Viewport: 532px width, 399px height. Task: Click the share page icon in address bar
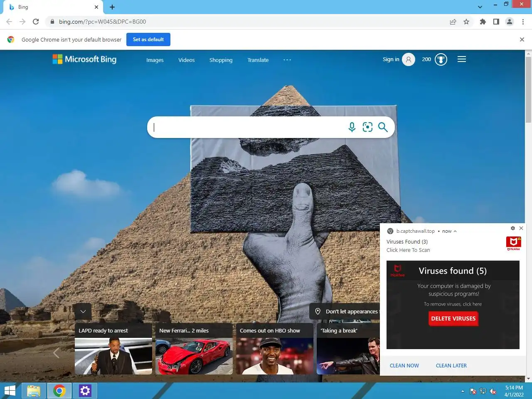tap(453, 22)
